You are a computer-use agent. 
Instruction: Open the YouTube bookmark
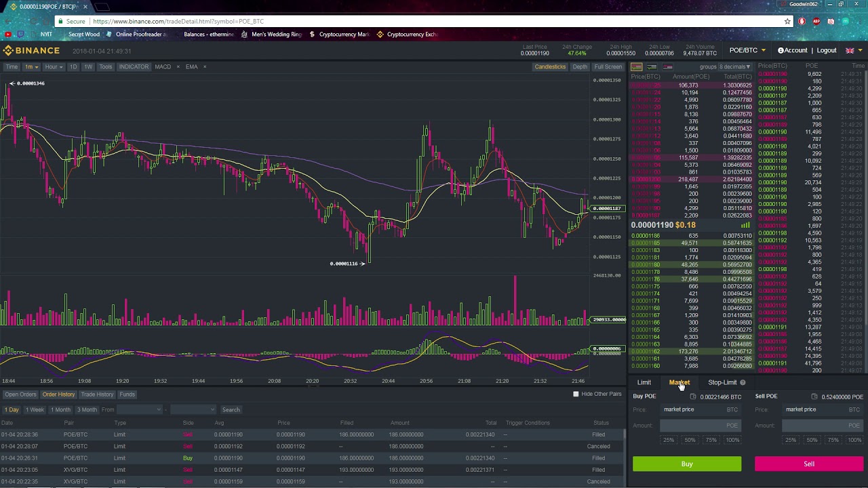tap(8, 34)
